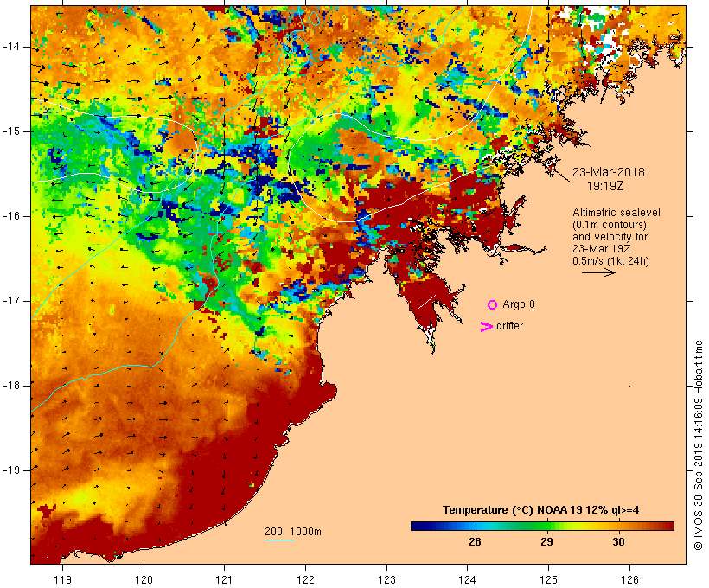
Task: Click the IMOS copyright timestamp text
Action: [x=699, y=445]
